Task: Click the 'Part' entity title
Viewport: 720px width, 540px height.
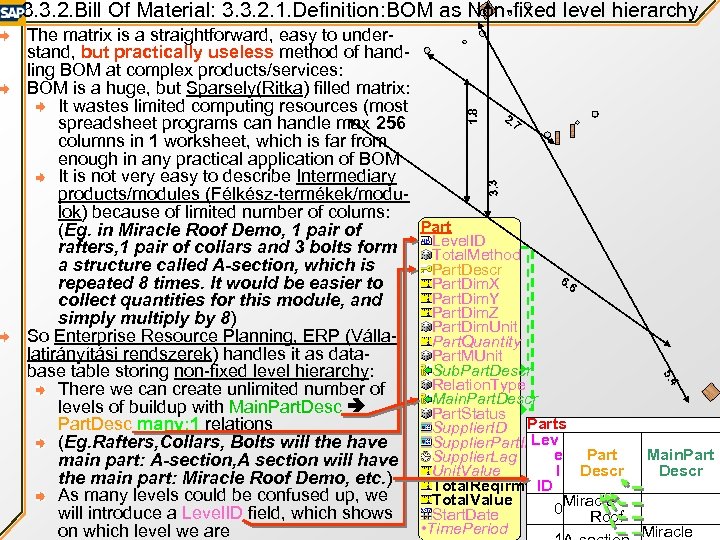Action: (436, 227)
